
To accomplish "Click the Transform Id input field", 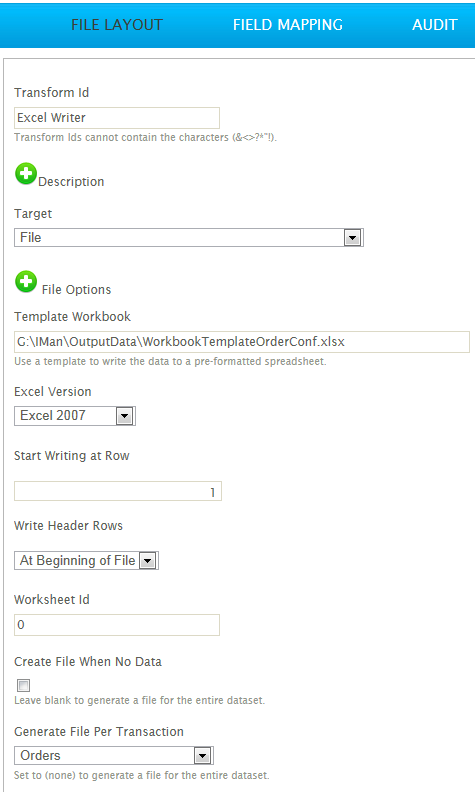I will pos(117,118).
